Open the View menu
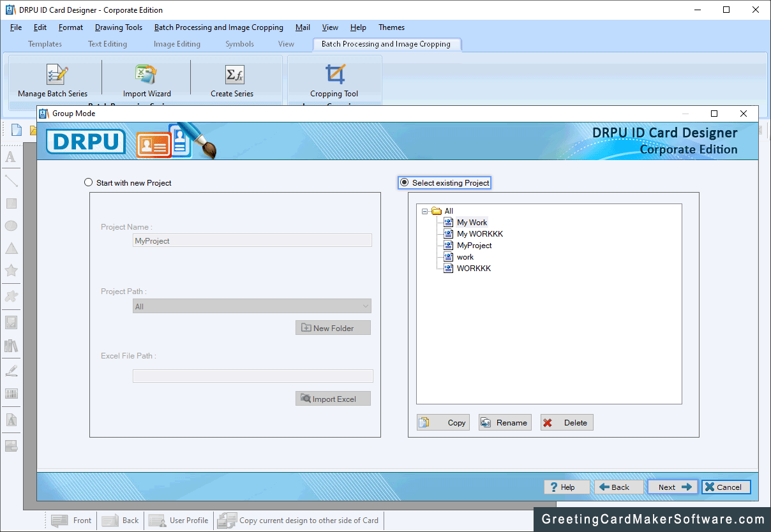 [330, 27]
